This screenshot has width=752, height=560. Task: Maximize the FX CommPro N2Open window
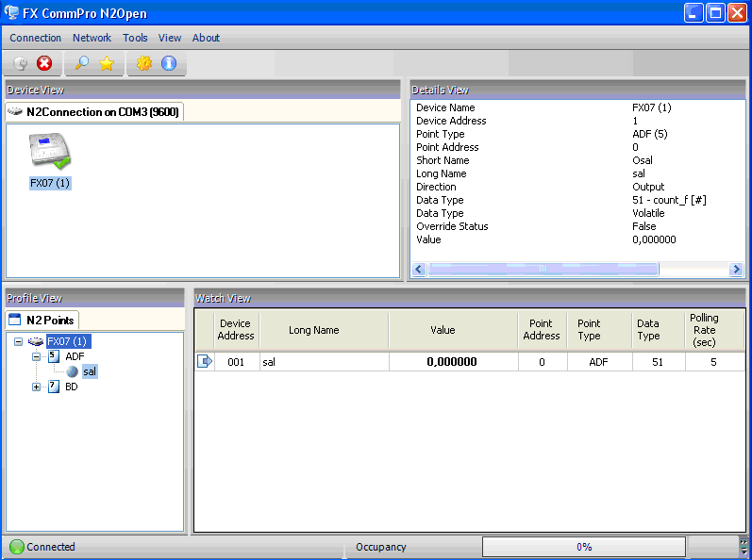[x=715, y=13]
